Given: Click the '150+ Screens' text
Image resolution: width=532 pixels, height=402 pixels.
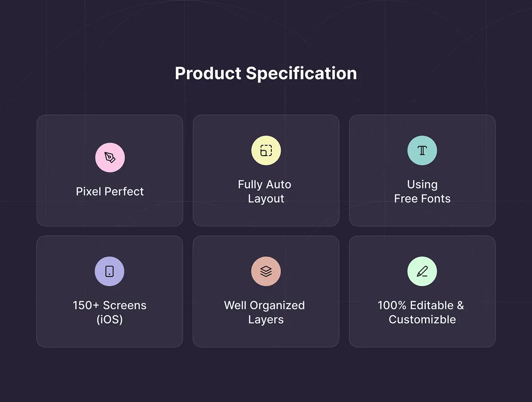Looking at the screenshot, I should (x=110, y=305).
